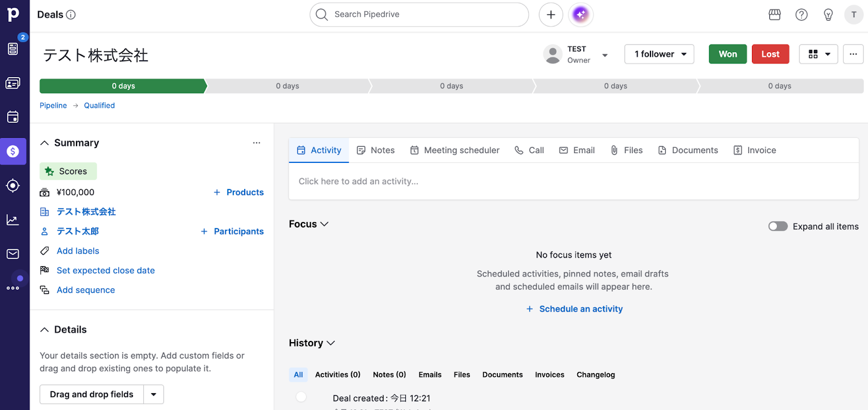Open the Marketplace icon in header
The width and height of the screenshot is (868, 410).
click(x=775, y=15)
